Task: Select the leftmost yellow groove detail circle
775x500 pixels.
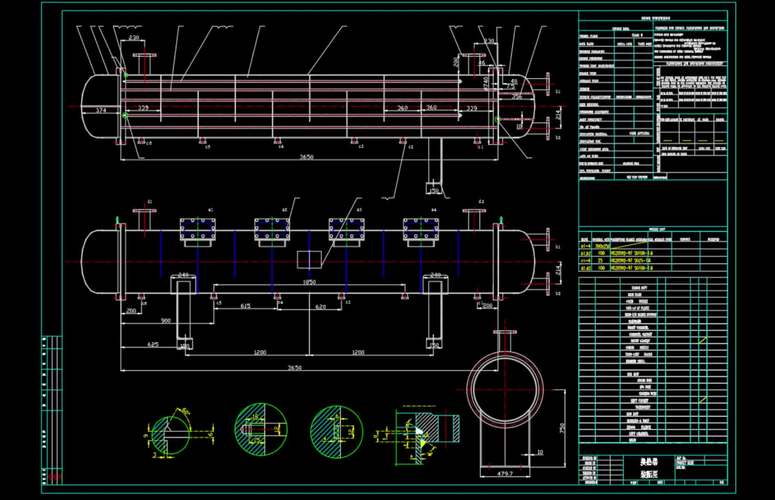Action: coord(170,434)
